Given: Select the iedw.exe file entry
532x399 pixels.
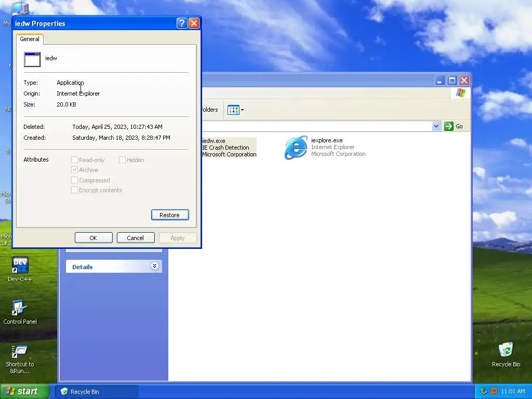Looking at the screenshot, I should pyautogui.click(x=229, y=147).
